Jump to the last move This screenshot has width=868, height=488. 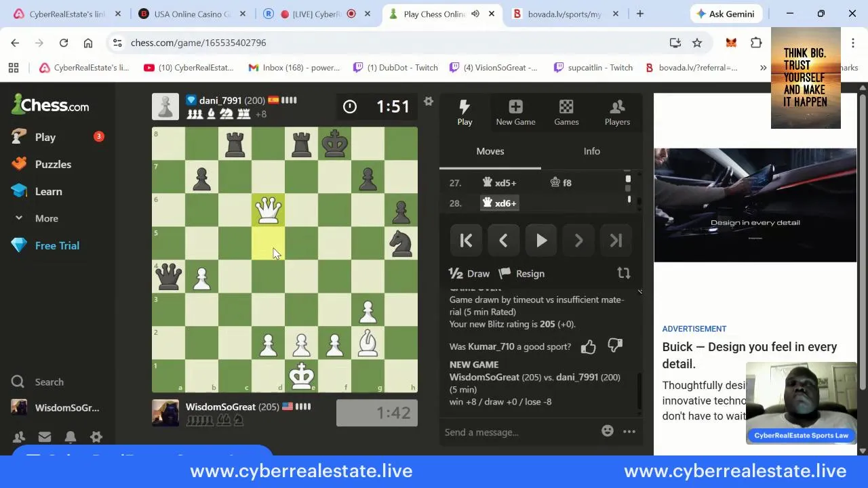(616, 241)
